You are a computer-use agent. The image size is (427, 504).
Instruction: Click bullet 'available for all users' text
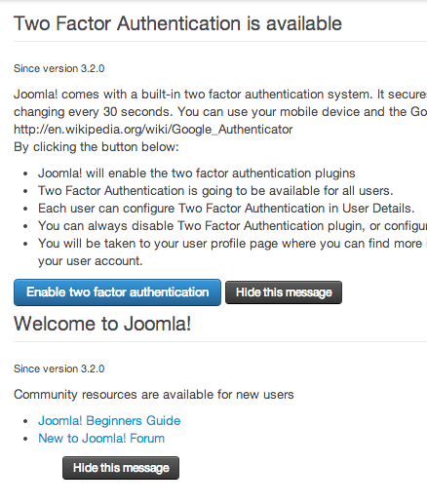point(215,191)
